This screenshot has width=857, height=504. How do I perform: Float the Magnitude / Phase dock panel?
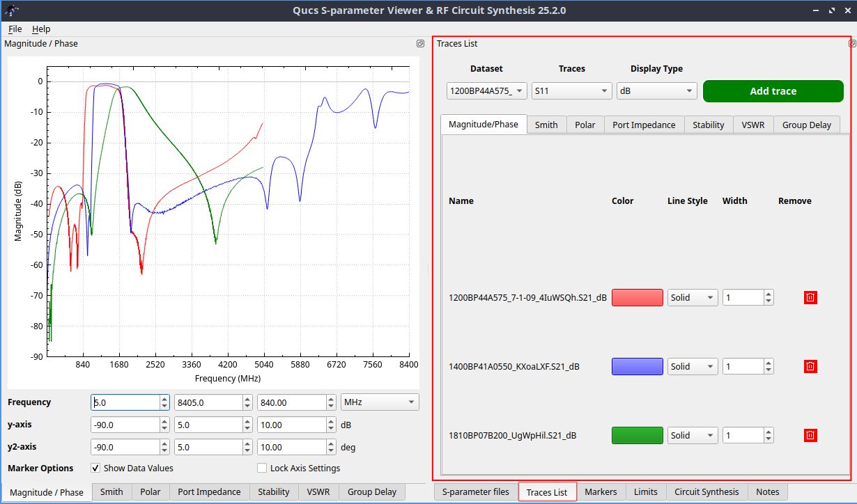coord(420,43)
